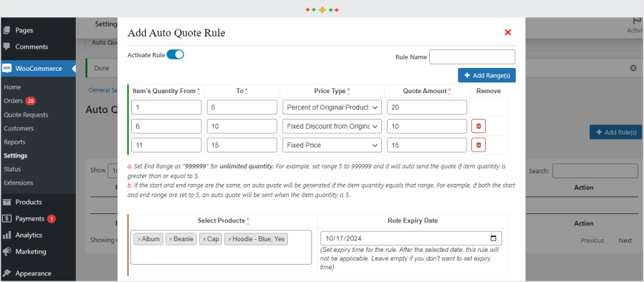644x282 pixels.
Task: Click the Add Rule(s) button behind dialog
Action: pos(615,132)
